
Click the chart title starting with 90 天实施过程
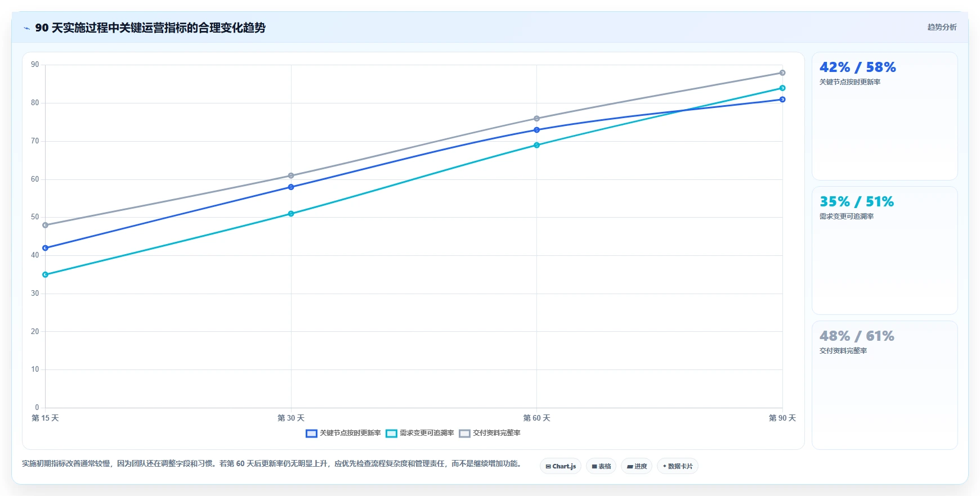150,28
